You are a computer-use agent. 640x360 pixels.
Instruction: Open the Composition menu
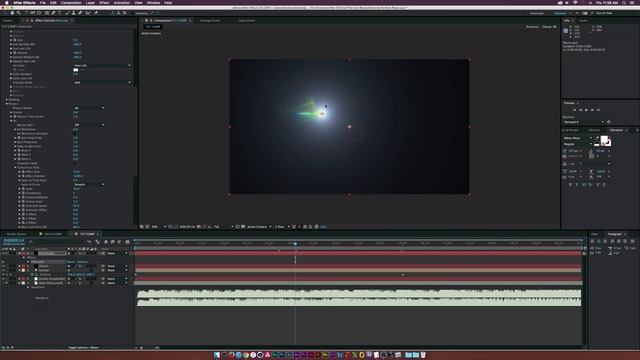click(71, 2)
